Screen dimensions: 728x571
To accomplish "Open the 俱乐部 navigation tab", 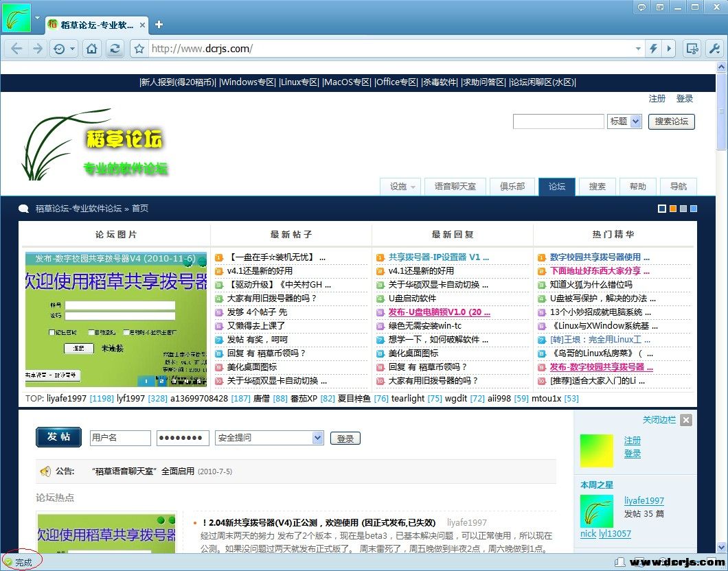I will (512, 187).
